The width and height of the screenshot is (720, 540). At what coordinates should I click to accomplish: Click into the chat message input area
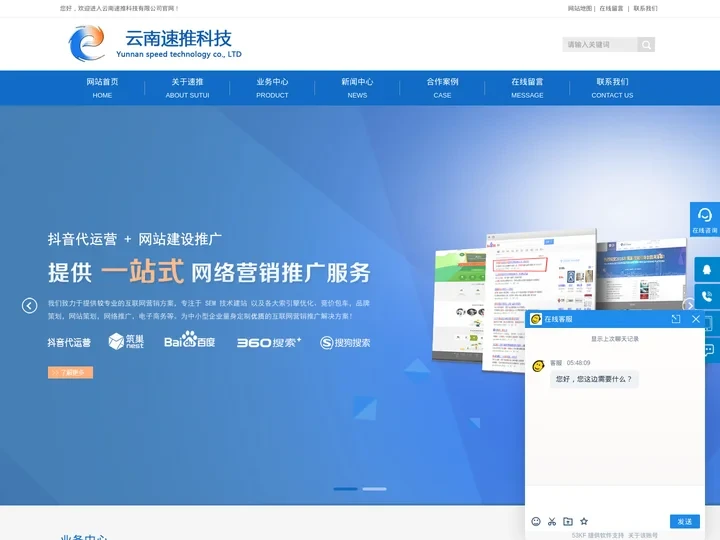614,500
